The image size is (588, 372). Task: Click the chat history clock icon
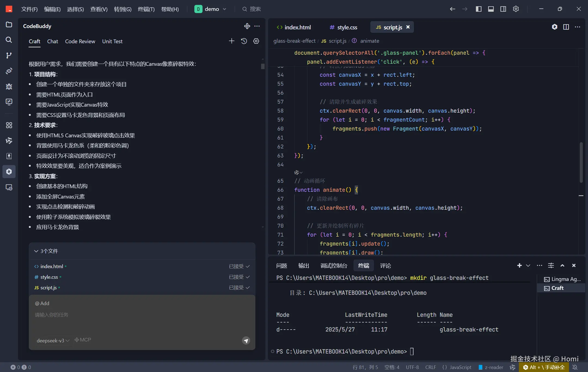[244, 41]
